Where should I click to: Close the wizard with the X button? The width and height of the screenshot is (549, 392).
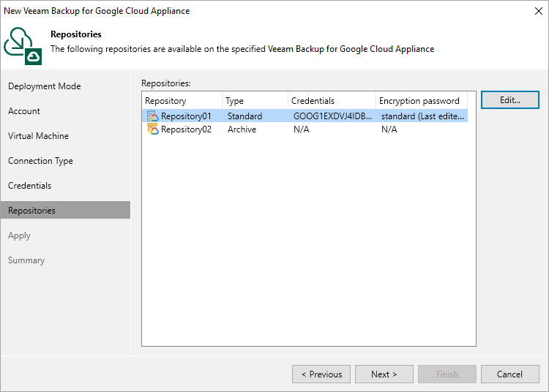click(539, 11)
